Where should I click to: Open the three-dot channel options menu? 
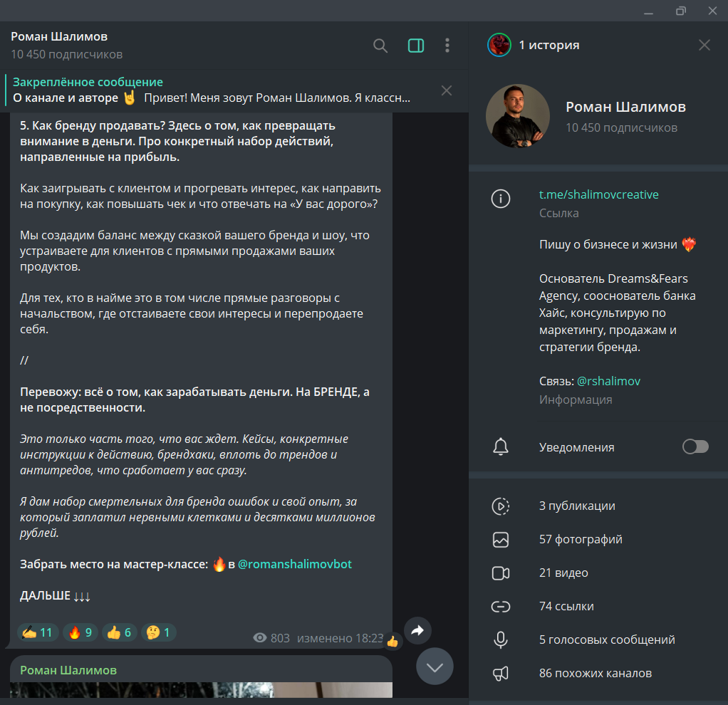point(447,46)
